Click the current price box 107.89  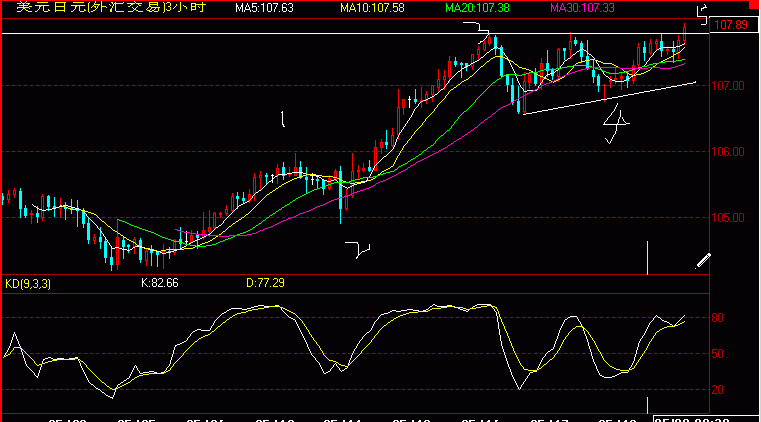[x=733, y=25]
